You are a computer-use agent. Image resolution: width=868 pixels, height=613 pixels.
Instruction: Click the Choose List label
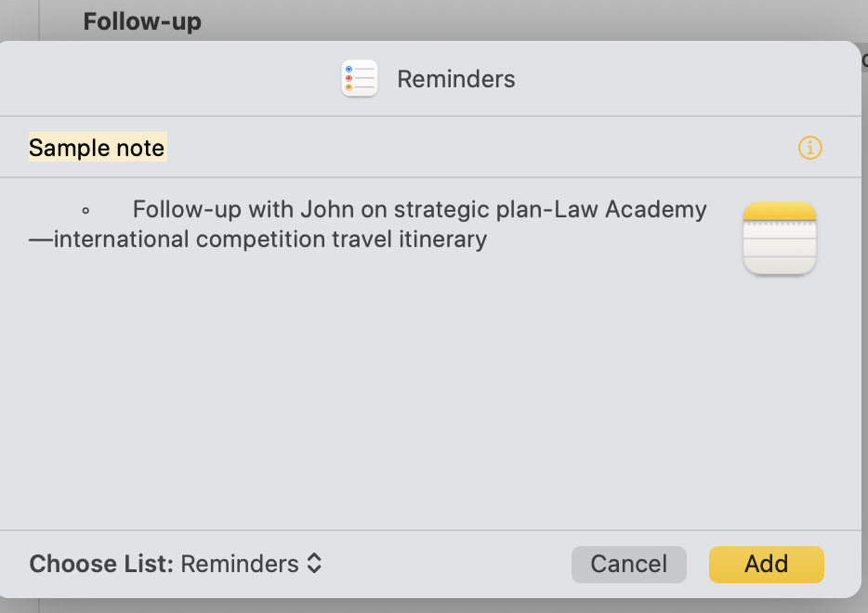(x=101, y=564)
